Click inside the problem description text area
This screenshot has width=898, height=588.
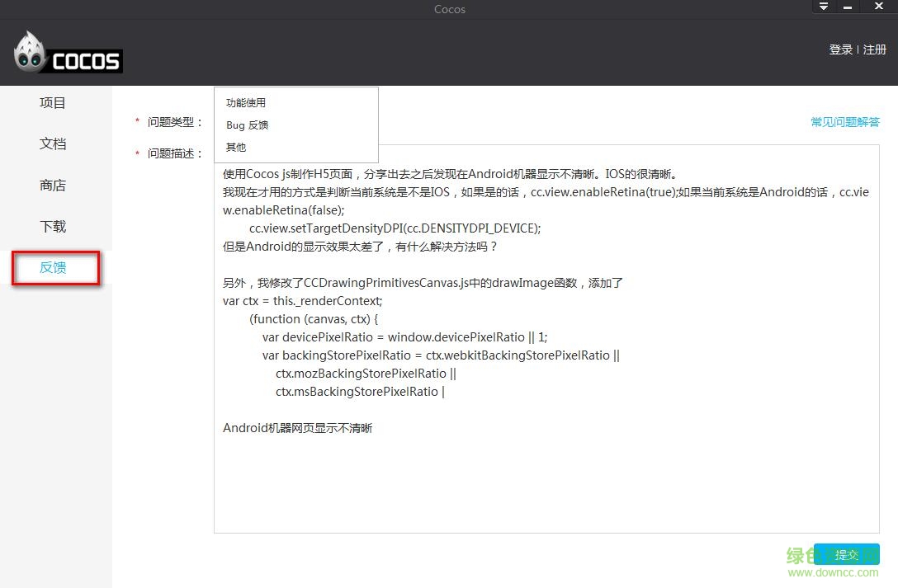(545, 478)
